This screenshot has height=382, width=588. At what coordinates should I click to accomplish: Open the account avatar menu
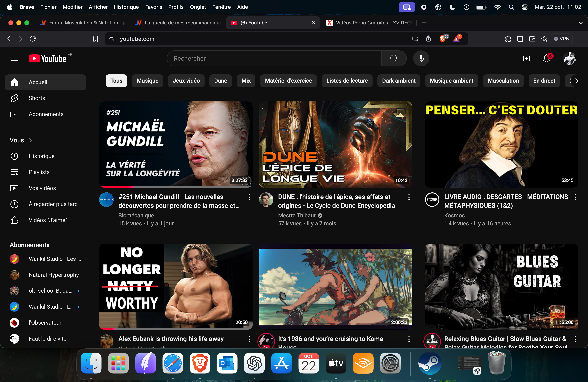click(x=569, y=59)
